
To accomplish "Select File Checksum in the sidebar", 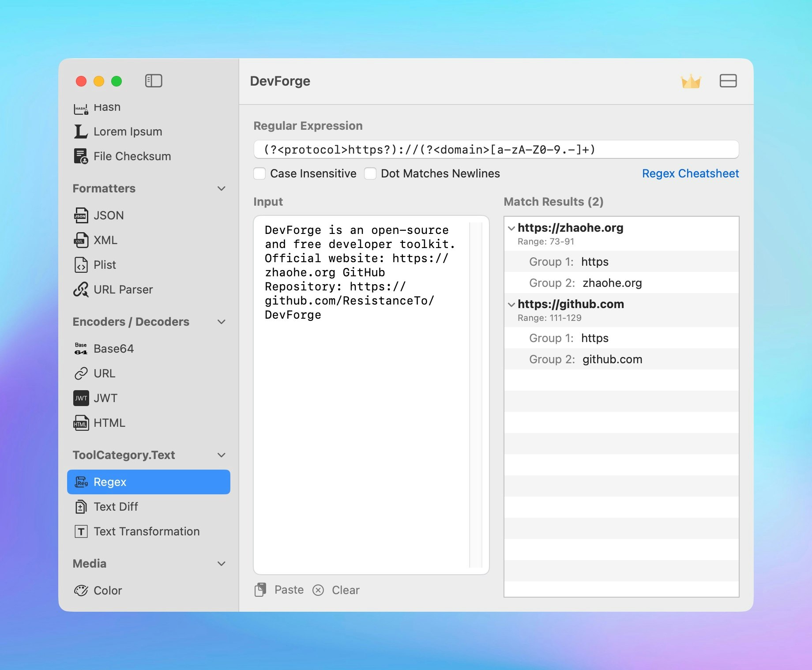I will tap(149, 156).
